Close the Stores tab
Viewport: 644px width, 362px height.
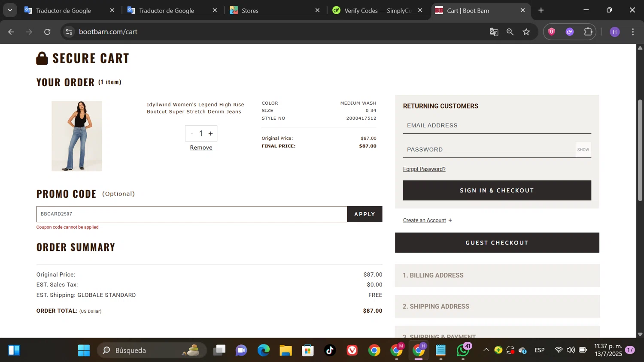(x=318, y=10)
